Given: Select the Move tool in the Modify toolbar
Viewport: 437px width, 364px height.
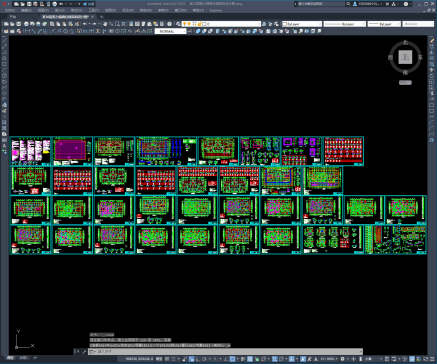Looking at the screenshot, I should click(x=432, y=70).
